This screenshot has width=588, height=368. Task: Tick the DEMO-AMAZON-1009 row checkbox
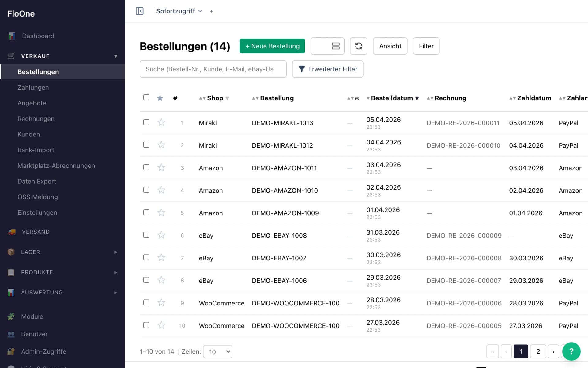click(146, 212)
